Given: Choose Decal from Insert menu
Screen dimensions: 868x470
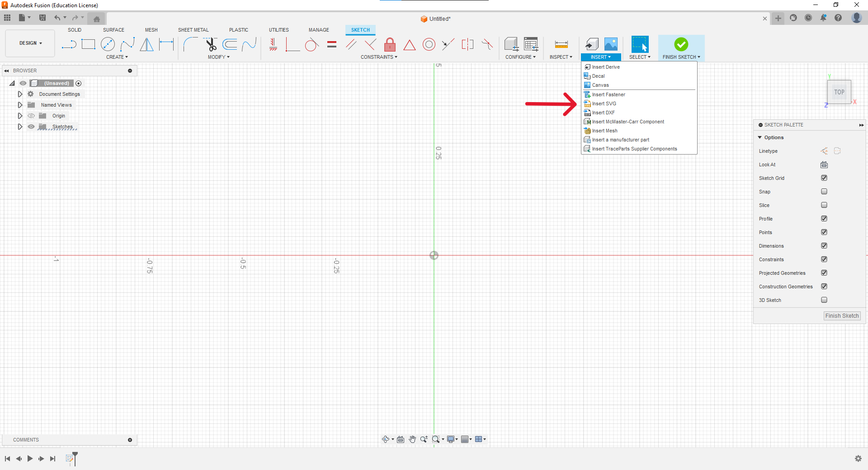Looking at the screenshot, I should coord(639,76).
